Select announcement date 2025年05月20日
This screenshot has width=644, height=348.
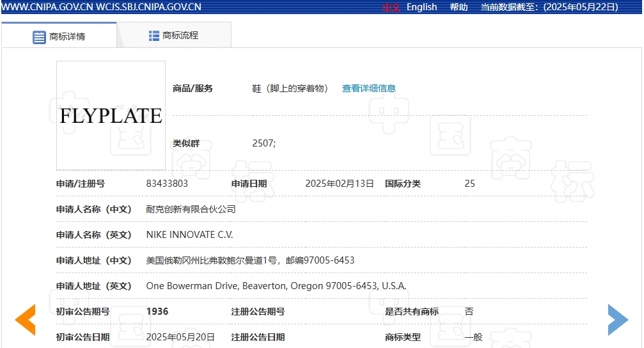(x=181, y=337)
